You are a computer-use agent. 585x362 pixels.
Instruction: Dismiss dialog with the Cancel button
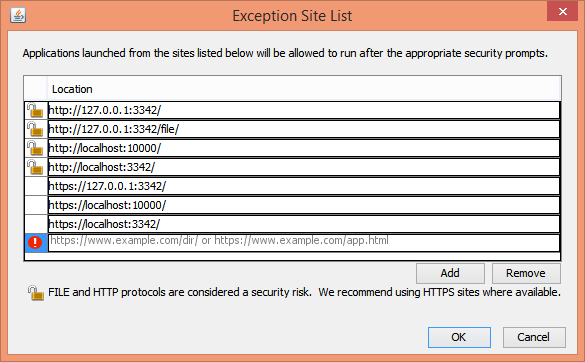(x=534, y=337)
